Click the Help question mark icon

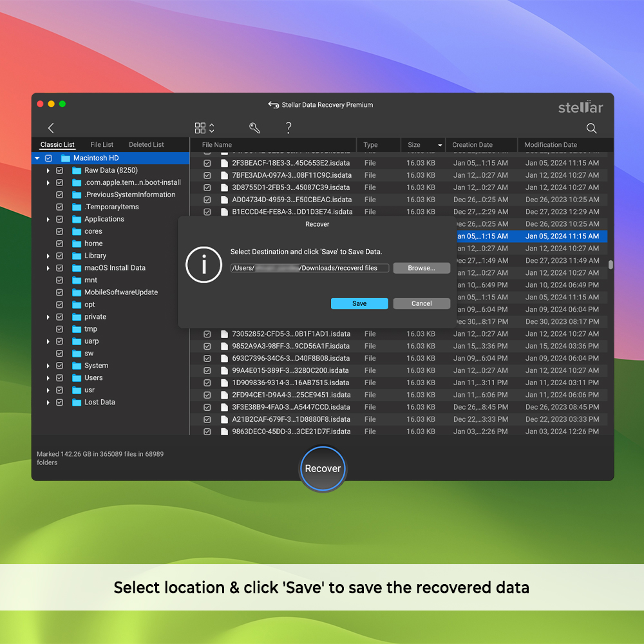pos(288,128)
